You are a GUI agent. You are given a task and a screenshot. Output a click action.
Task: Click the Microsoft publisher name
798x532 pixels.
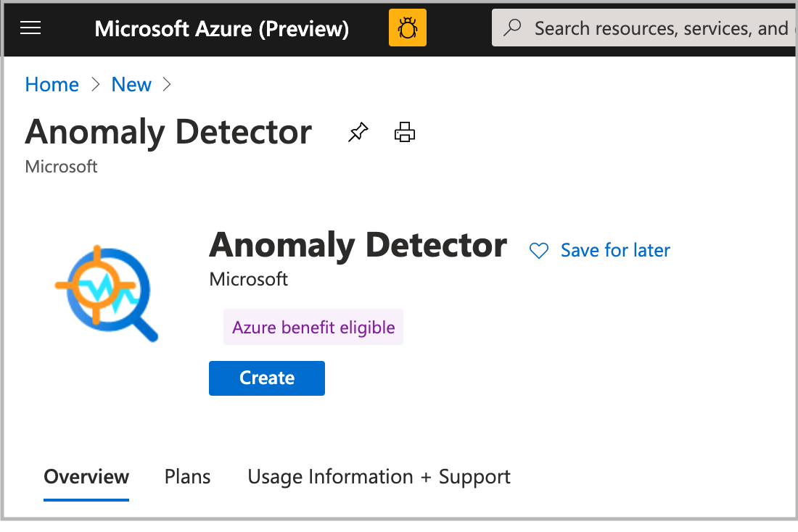point(248,278)
